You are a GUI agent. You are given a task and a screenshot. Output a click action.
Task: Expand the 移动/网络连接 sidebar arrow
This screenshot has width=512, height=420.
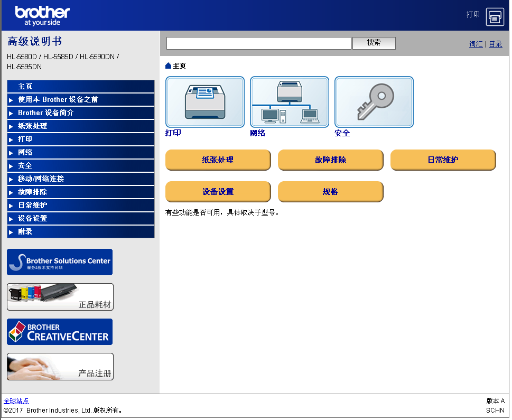(x=11, y=179)
